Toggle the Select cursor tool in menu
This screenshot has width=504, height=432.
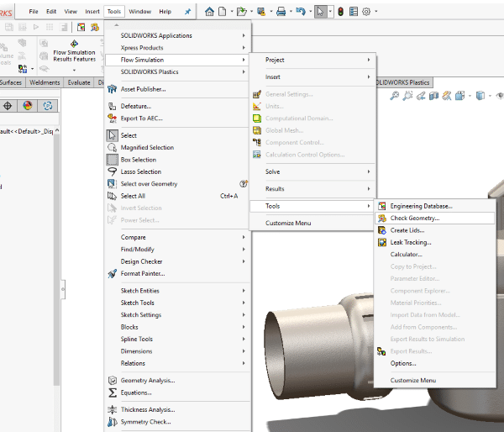[129, 135]
